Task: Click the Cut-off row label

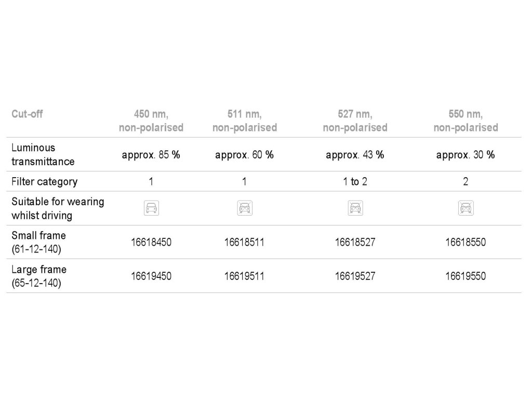Action: point(27,114)
